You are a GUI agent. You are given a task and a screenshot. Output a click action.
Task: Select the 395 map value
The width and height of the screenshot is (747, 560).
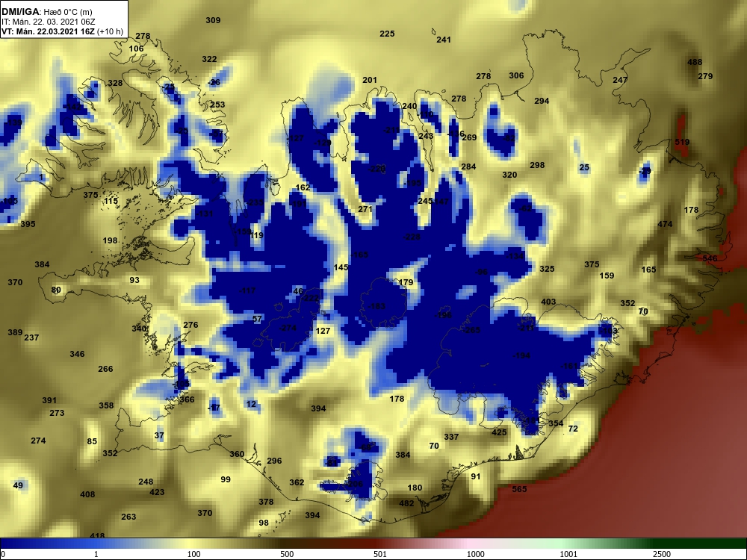coord(28,224)
